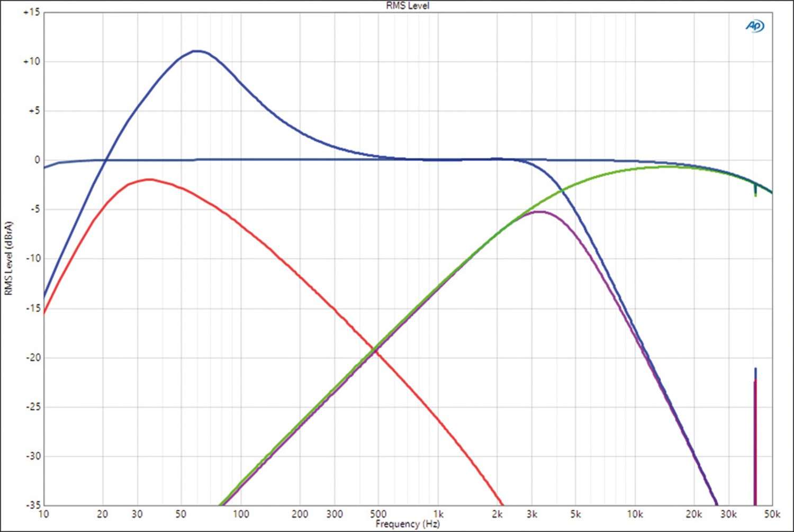Select the peak of the blue bass-boost curve
Screen dimensions: 794x532
pos(196,51)
